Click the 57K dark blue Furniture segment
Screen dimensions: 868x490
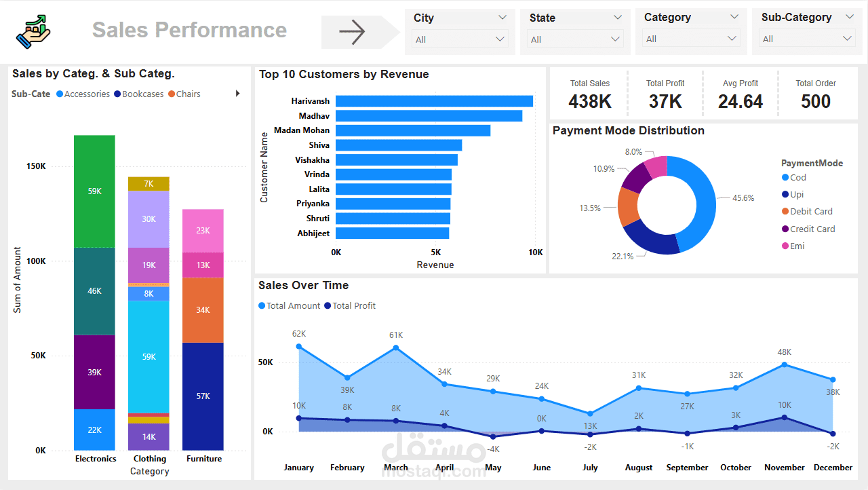[x=203, y=396]
